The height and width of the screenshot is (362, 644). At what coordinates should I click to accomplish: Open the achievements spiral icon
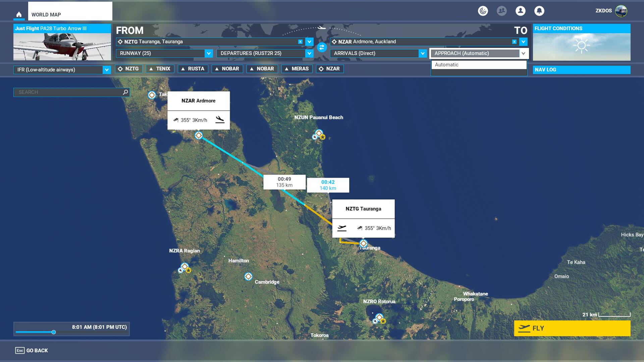[x=483, y=11]
